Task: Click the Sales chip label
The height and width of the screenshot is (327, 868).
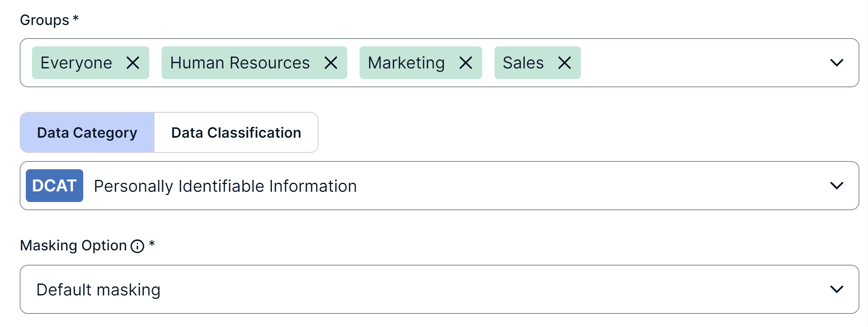Action: point(523,63)
